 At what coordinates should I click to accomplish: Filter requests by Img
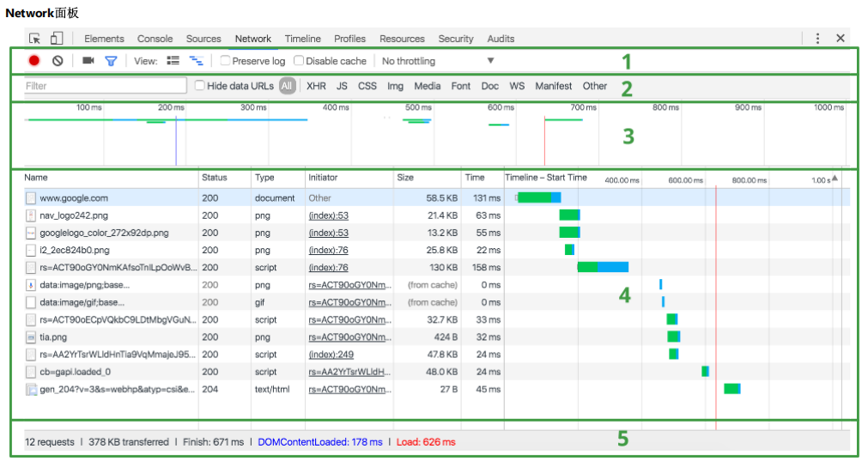coord(395,87)
